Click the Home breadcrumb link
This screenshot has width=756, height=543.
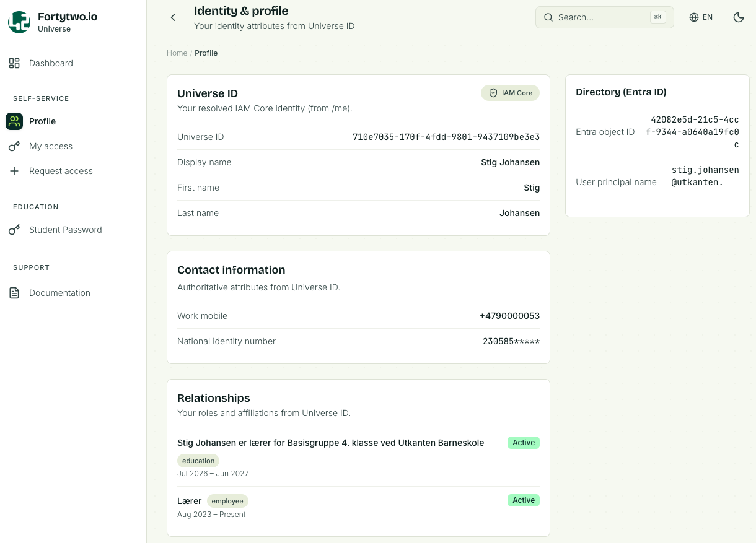pos(177,53)
